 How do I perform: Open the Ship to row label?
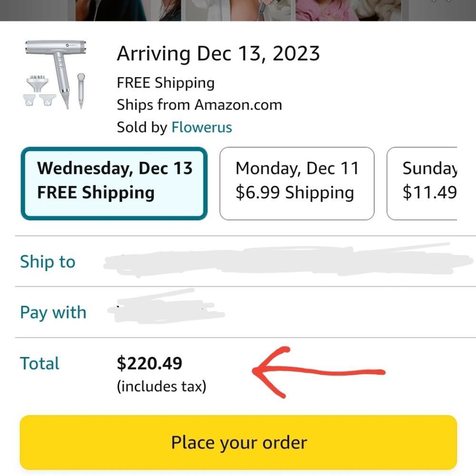tap(48, 262)
